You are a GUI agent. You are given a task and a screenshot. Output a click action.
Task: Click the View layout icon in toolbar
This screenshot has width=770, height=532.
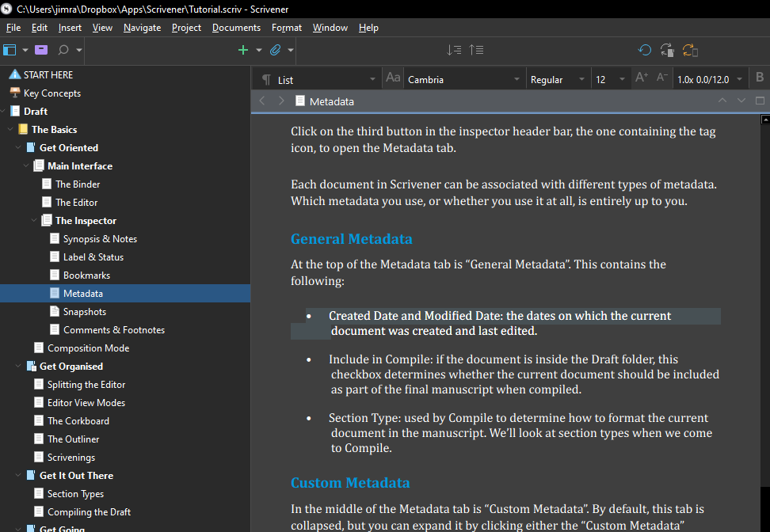pyautogui.click(x=10, y=50)
